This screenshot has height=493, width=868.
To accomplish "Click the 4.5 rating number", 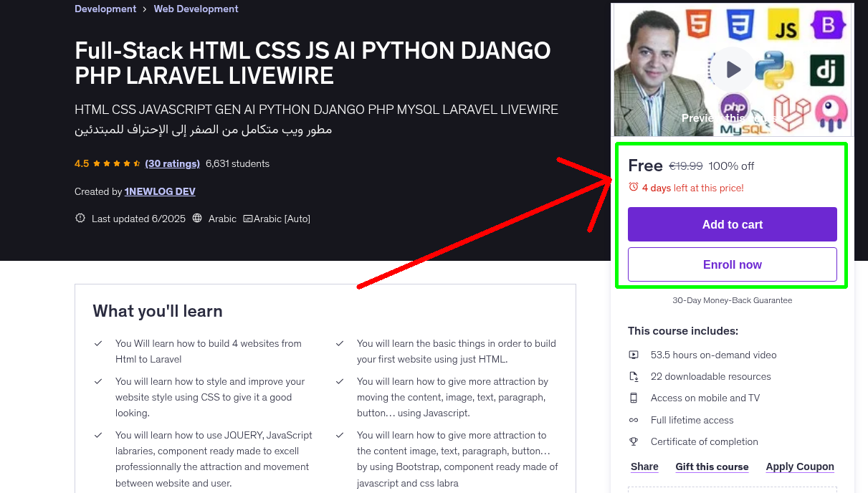I will pos(82,163).
